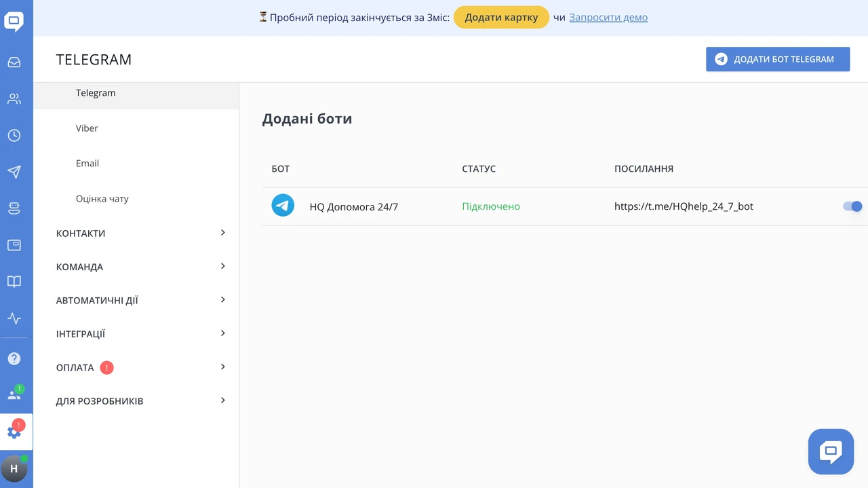The height and width of the screenshot is (488, 868).
Task: Open the H user avatar
Action: pos(14,468)
